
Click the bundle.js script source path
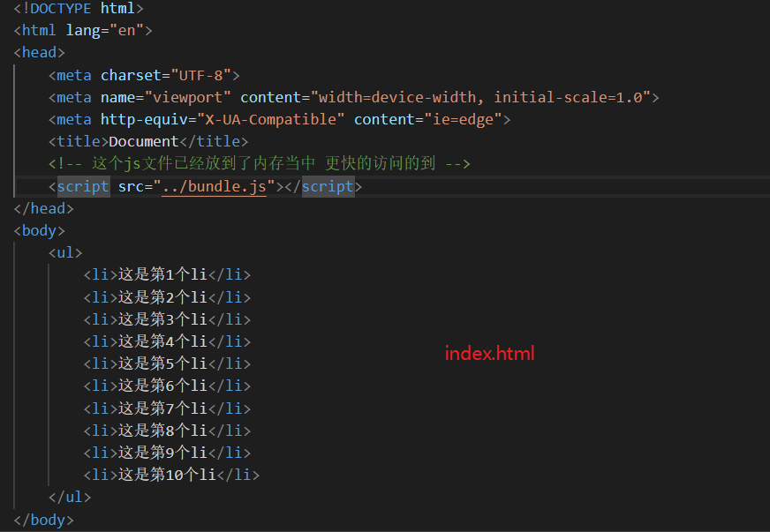pyautogui.click(x=214, y=186)
